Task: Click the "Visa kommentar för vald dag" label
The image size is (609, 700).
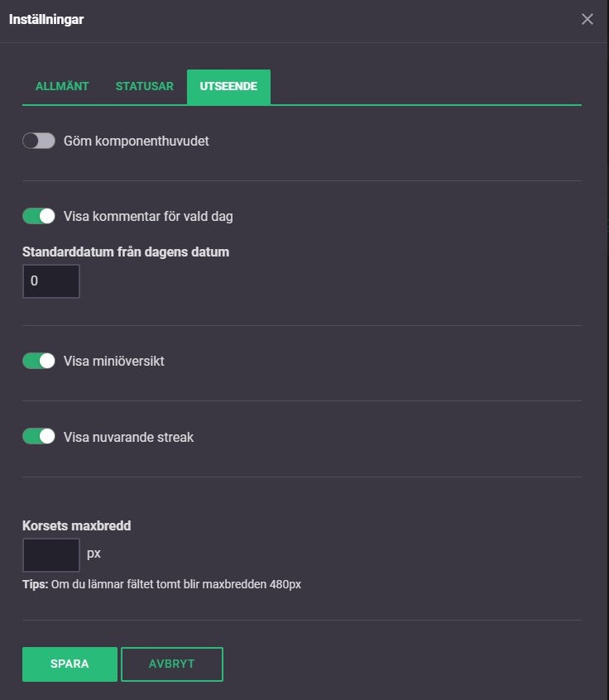Action: (x=148, y=217)
